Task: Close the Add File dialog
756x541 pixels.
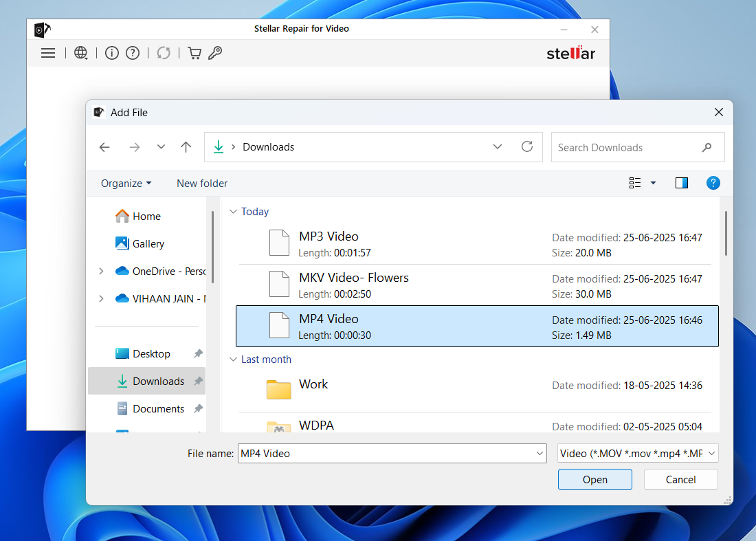Action: click(x=718, y=112)
